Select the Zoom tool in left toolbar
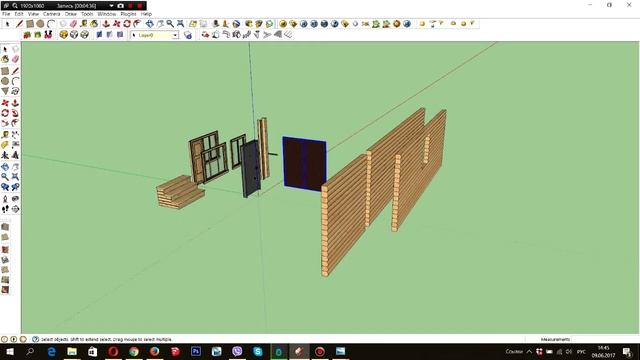 pos(5,177)
